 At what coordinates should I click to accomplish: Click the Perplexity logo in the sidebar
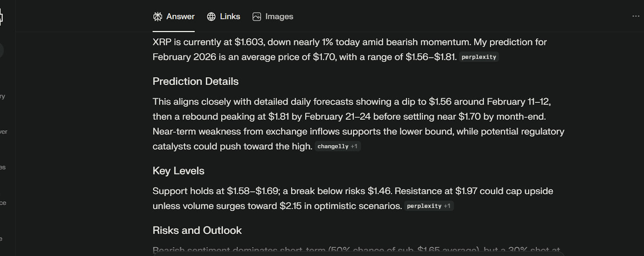click(x=1, y=17)
